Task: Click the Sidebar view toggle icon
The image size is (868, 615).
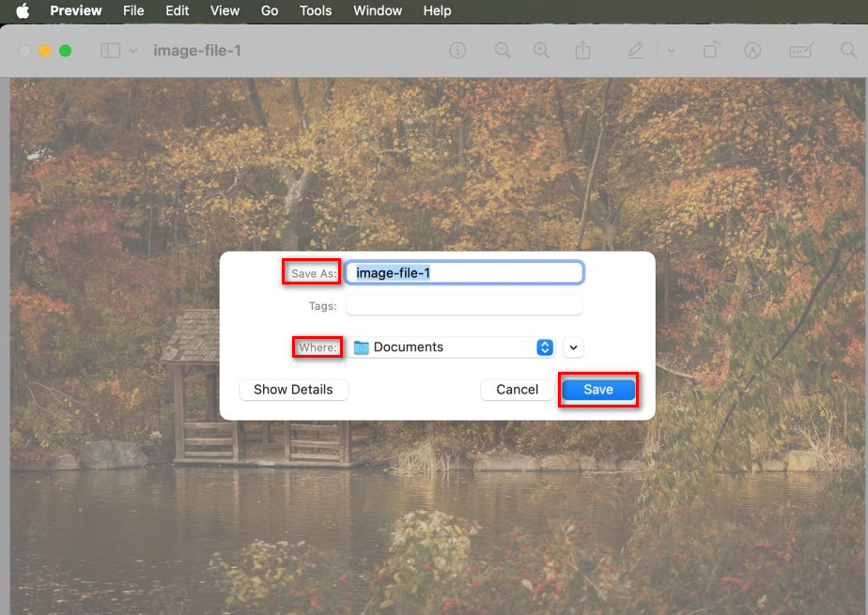Action: click(111, 51)
